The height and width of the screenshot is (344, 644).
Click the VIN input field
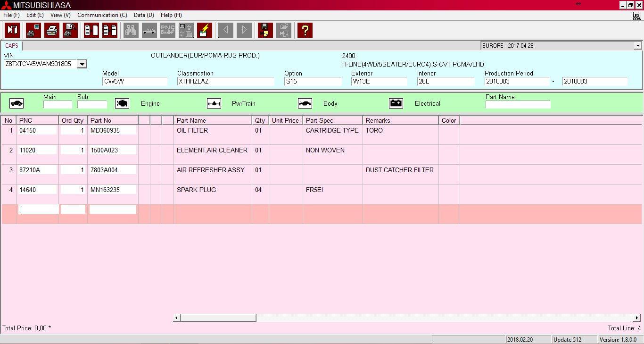[x=40, y=64]
